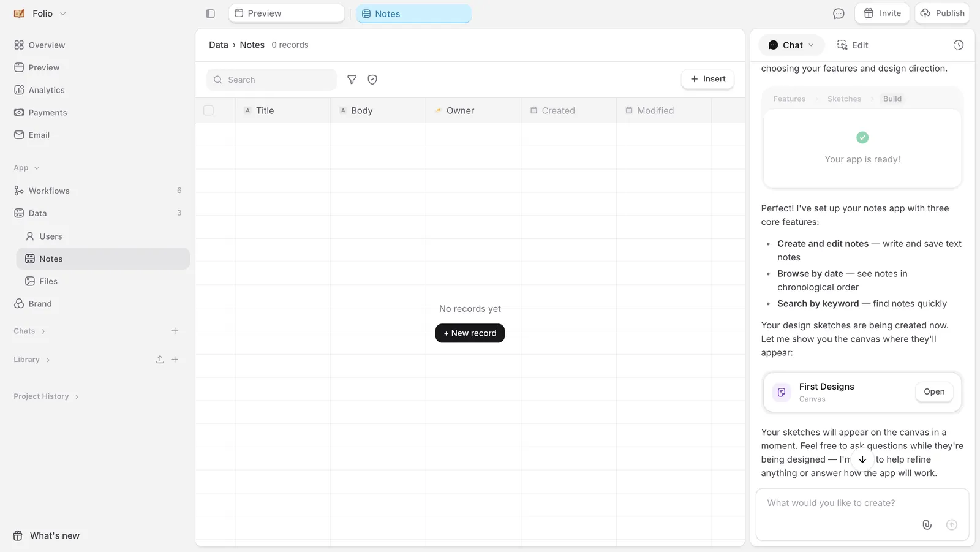Click the Created column header

coord(568,110)
